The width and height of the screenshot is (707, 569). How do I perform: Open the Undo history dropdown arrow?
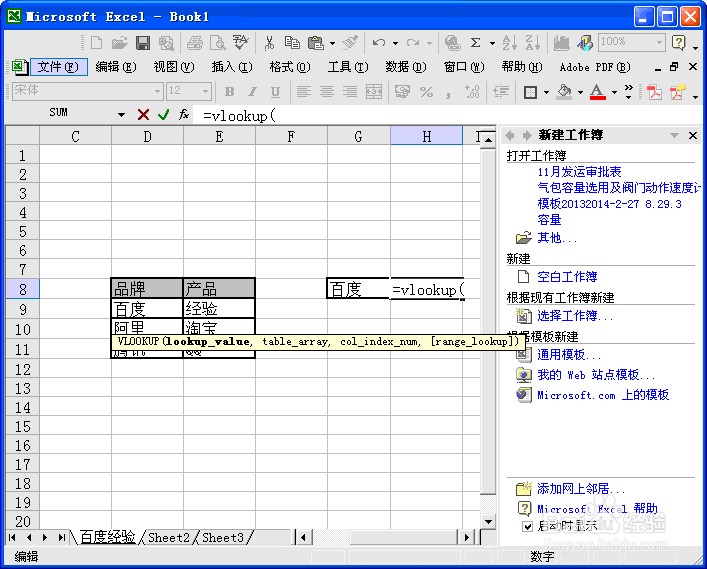point(395,43)
